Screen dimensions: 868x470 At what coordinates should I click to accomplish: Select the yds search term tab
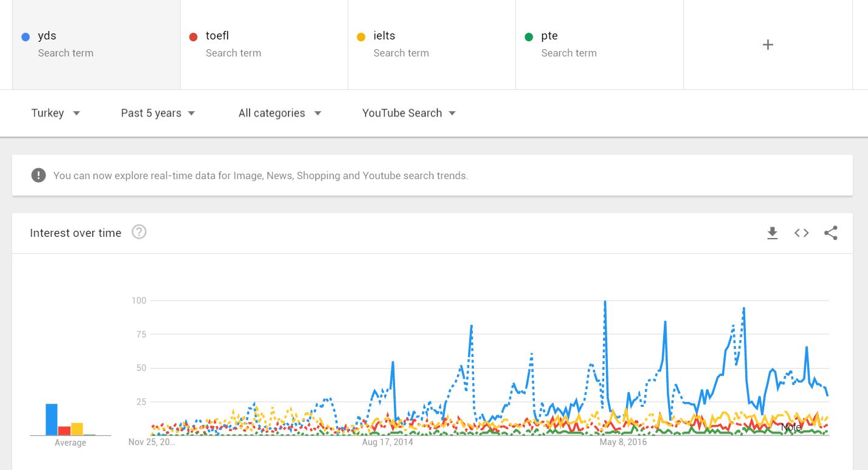[96, 45]
